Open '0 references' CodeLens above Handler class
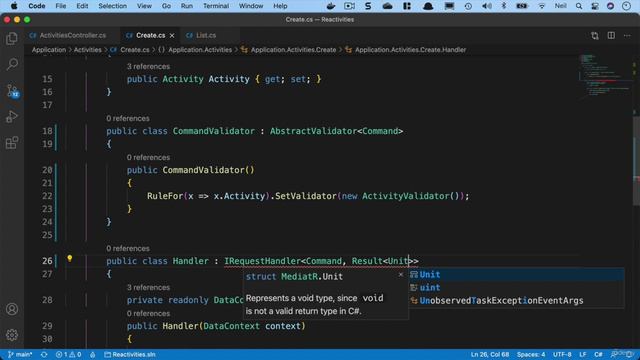This screenshot has height=360, width=640. click(128, 249)
